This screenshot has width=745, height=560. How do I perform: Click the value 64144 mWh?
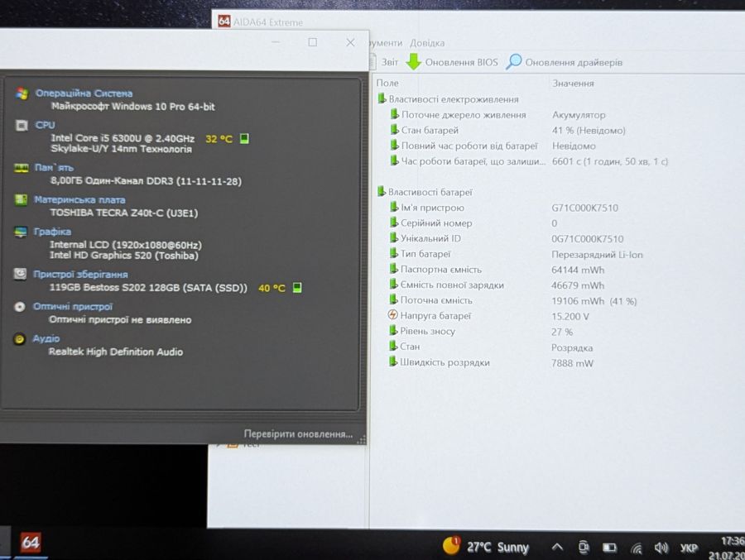578,270
